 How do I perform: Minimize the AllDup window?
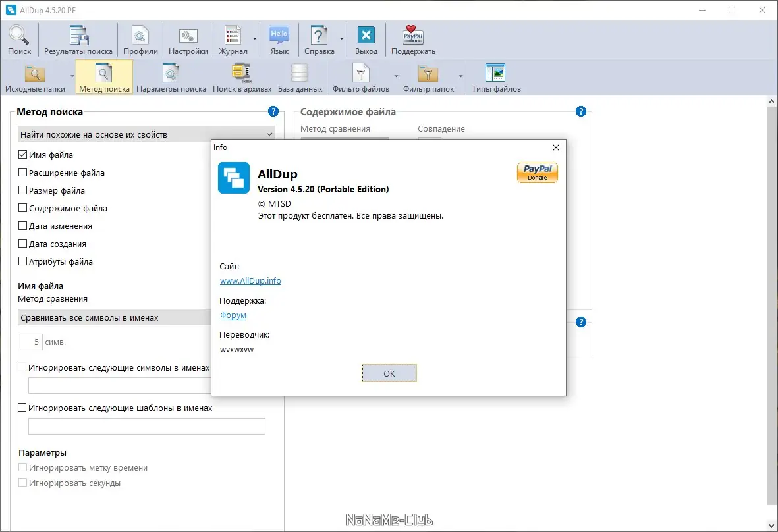tap(702, 10)
